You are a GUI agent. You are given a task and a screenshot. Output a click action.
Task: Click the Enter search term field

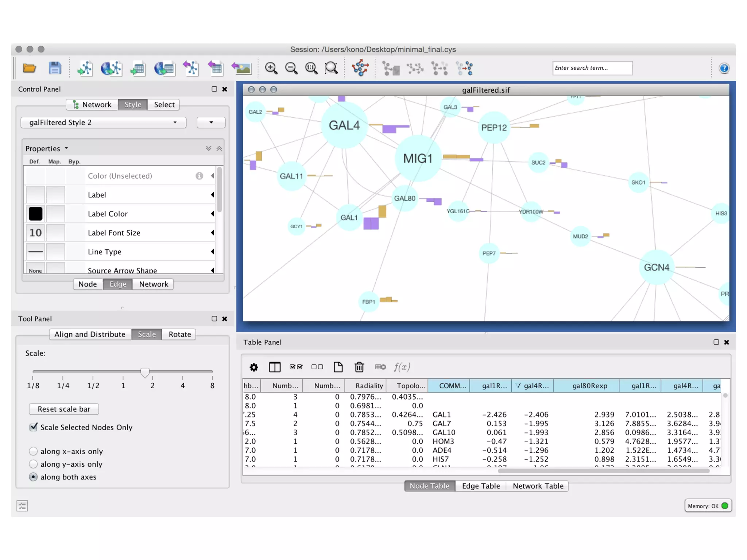coord(592,68)
